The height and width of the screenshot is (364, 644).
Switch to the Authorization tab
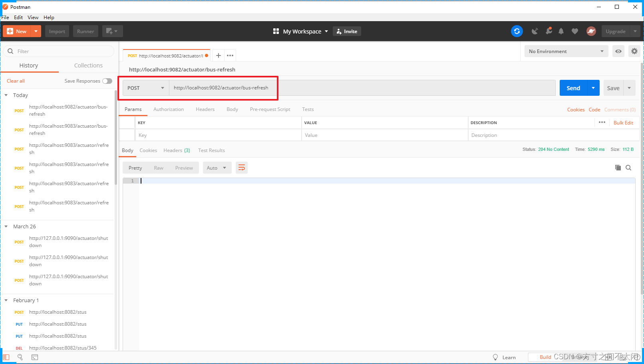tap(169, 109)
